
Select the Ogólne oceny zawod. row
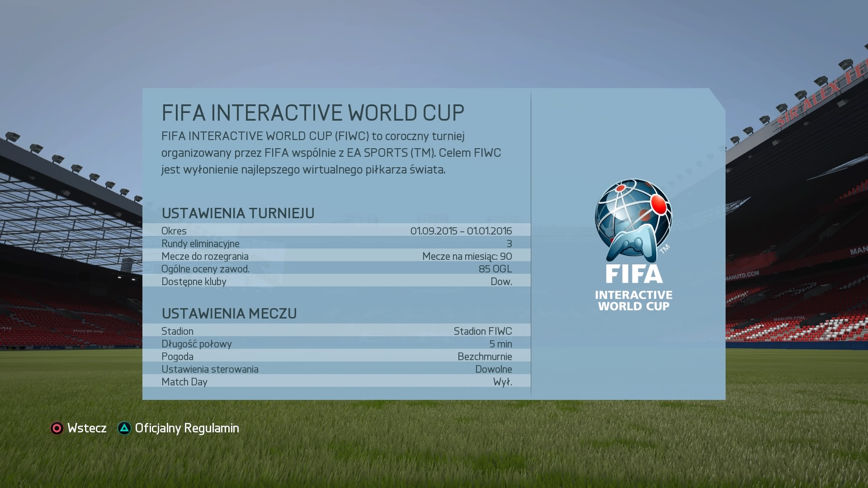tap(336, 269)
